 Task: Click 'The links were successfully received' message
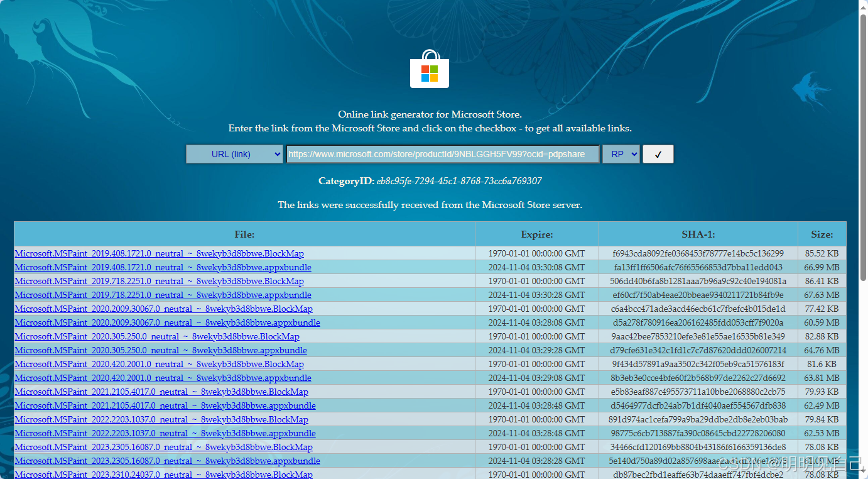430,205
